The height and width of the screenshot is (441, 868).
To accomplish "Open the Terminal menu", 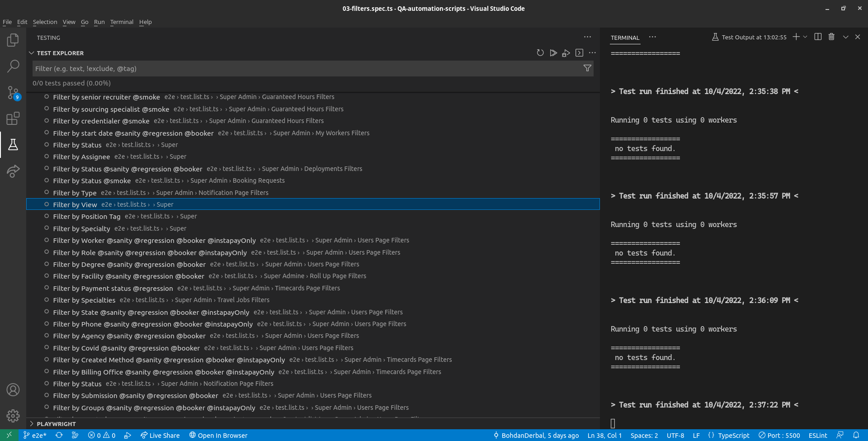I will (122, 22).
